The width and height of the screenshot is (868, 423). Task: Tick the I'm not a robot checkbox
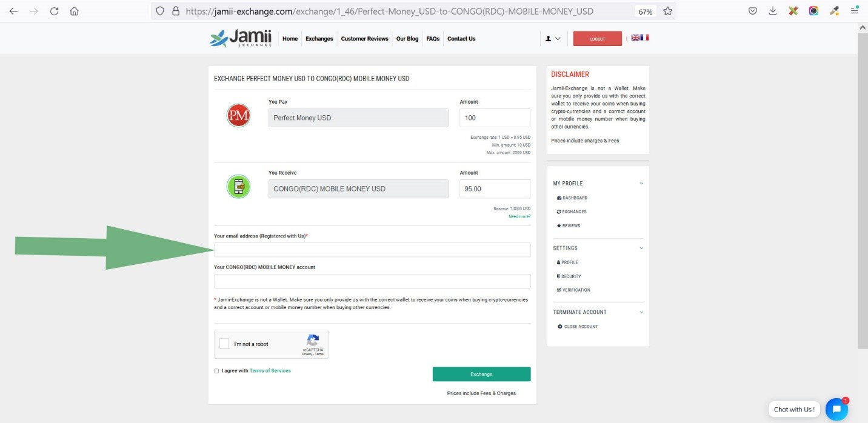click(224, 344)
